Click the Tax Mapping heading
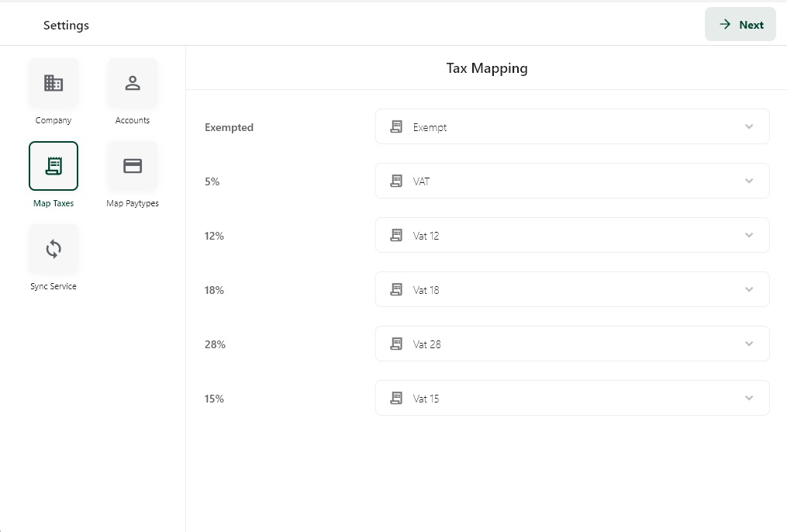The width and height of the screenshot is (787, 532). tap(487, 68)
